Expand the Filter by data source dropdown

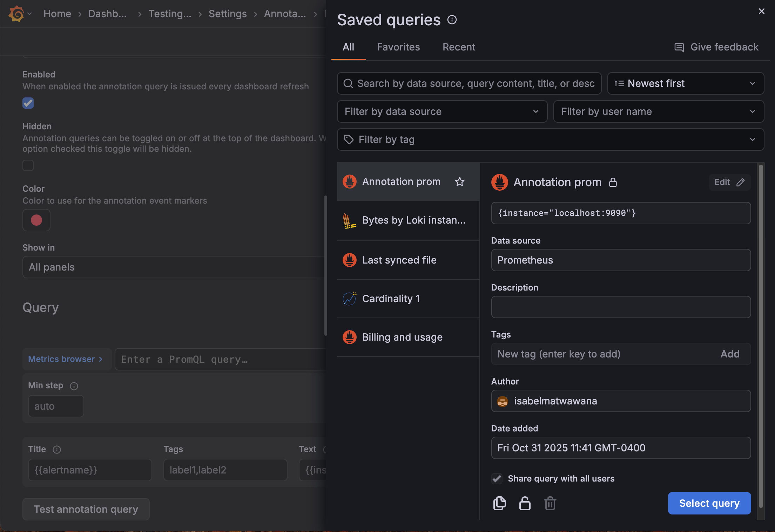tap(442, 111)
